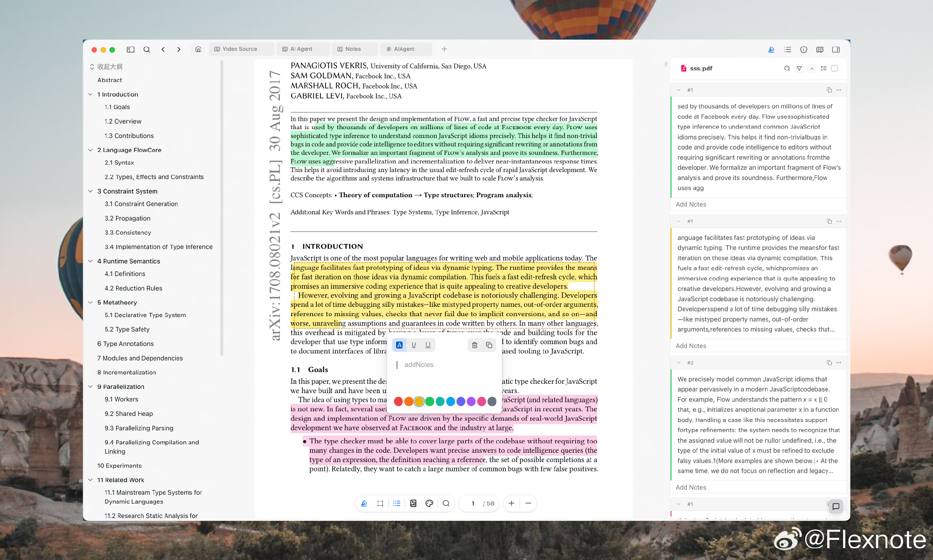The image size is (933, 560).
Task: Collapse the '9 Parallelization' section
Action: pyautogui.click(x=91, y=387)
